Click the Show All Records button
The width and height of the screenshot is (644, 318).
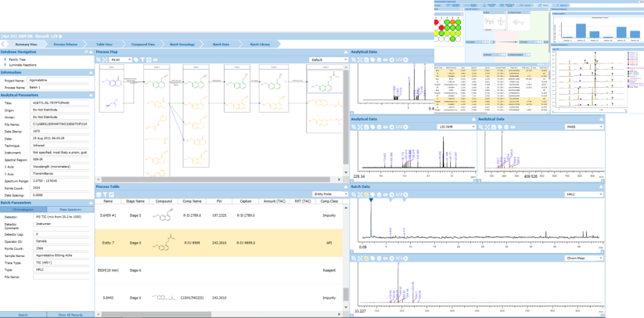click(70, 315)
